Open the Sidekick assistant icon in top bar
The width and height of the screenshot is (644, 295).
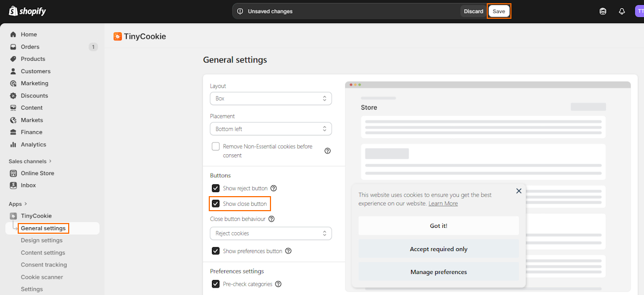[603, 11]
